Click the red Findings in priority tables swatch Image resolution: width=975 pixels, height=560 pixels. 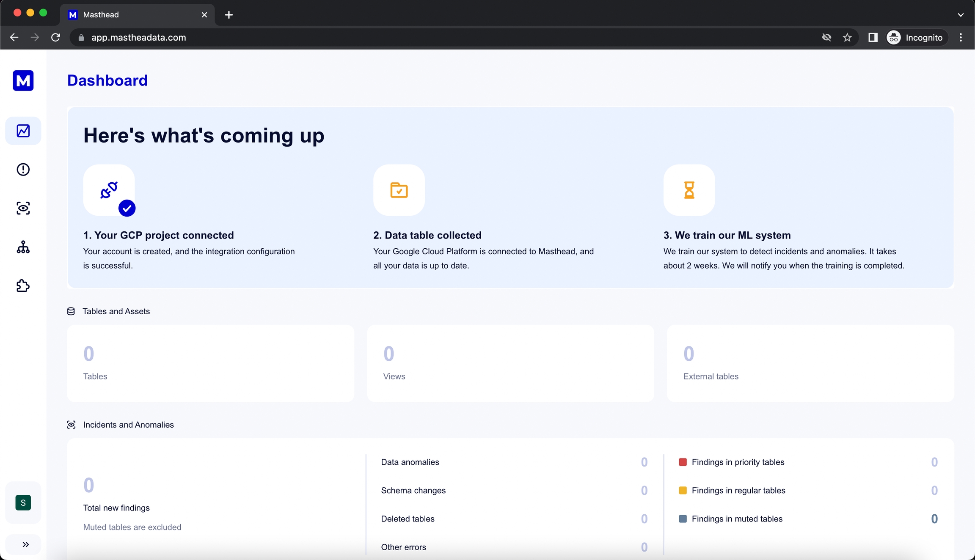(683, 462)
